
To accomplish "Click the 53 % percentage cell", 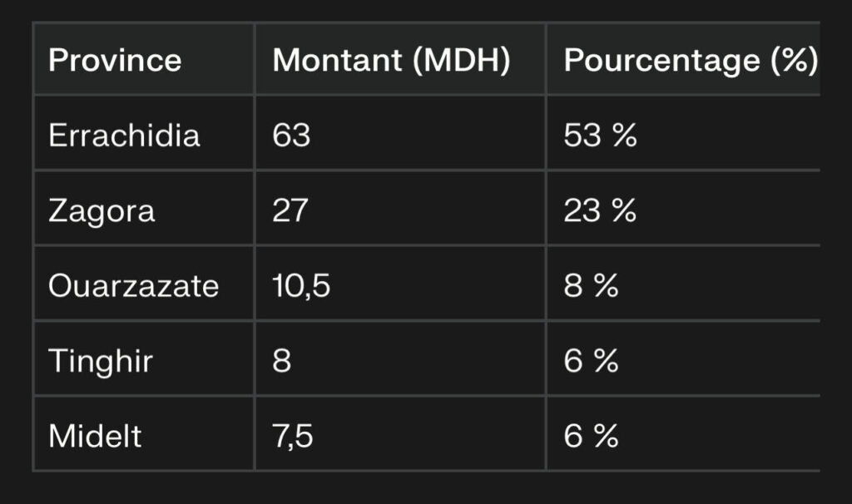I will [x=600, y=136].
